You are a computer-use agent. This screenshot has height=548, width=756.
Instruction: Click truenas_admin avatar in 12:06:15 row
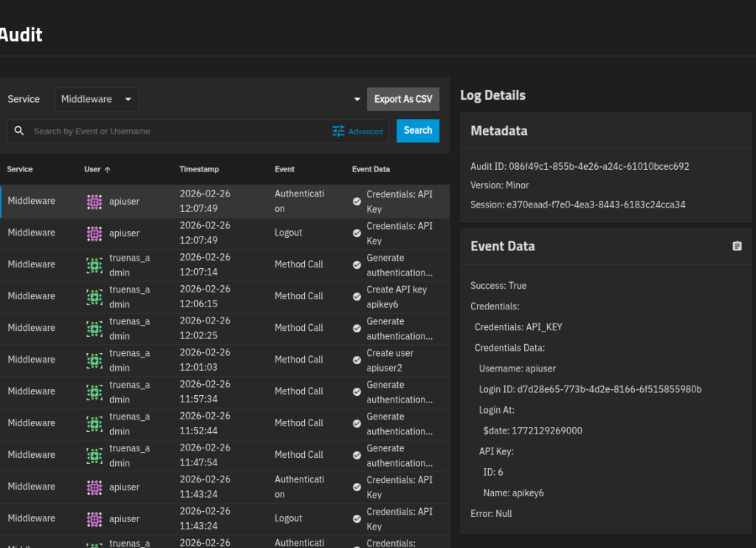pos(94,297)
